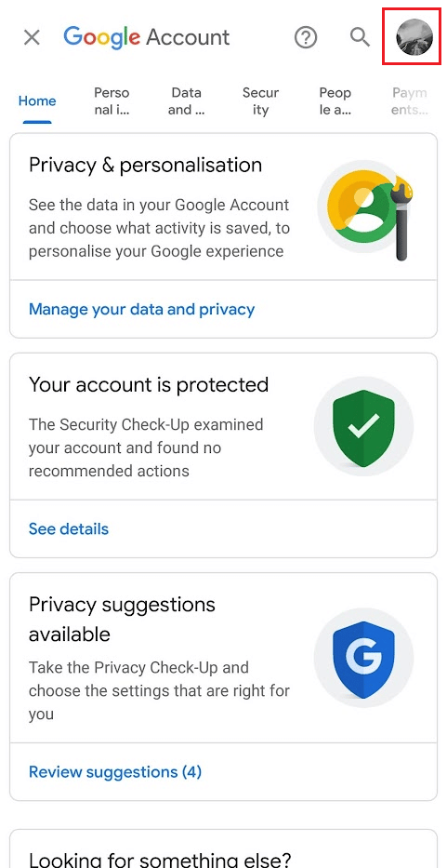This screenshot has width=447, height=868.
Task: Tap the Privacy & personalisation heading
Action: (146, 165)
